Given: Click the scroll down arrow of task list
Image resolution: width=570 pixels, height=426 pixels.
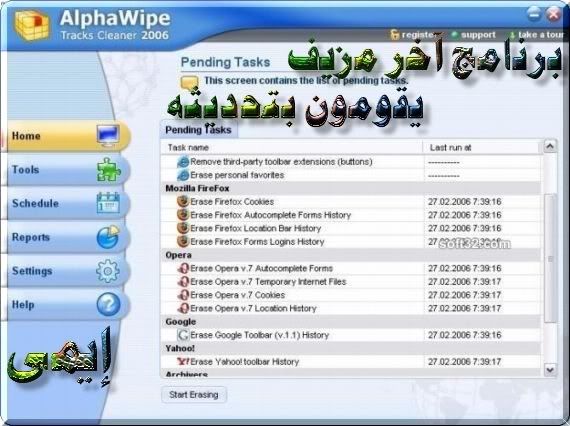Looking at the screenshot, I should click(x=550, y=370).
